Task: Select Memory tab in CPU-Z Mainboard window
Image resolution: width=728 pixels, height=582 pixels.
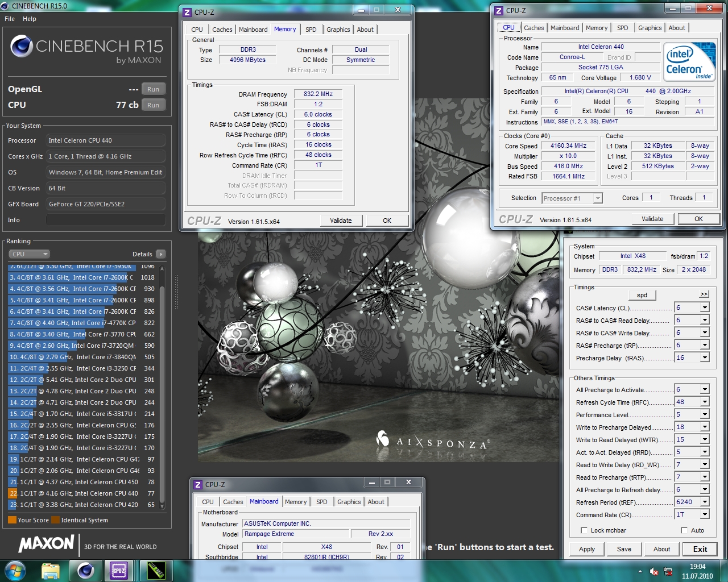Action: 296,502
